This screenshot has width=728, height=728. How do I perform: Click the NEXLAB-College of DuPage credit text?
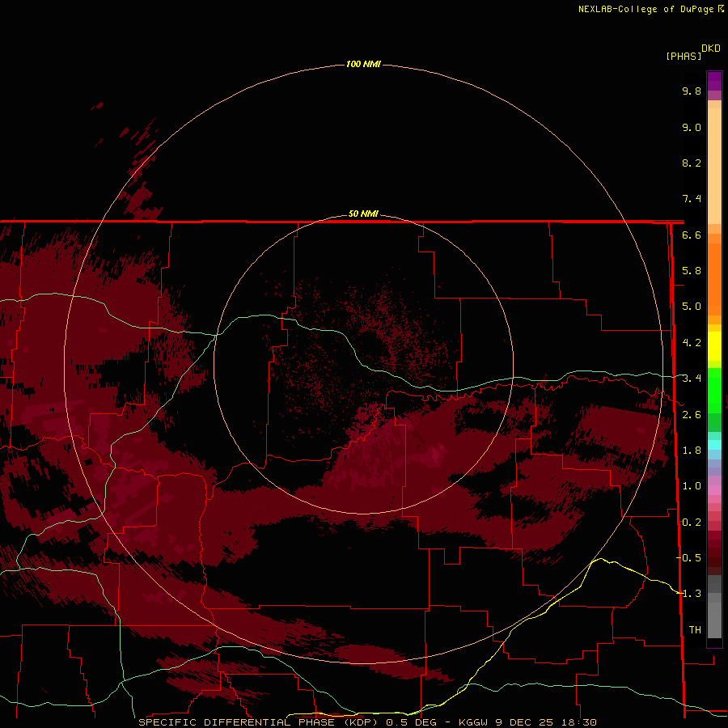[x=651, y=9]
